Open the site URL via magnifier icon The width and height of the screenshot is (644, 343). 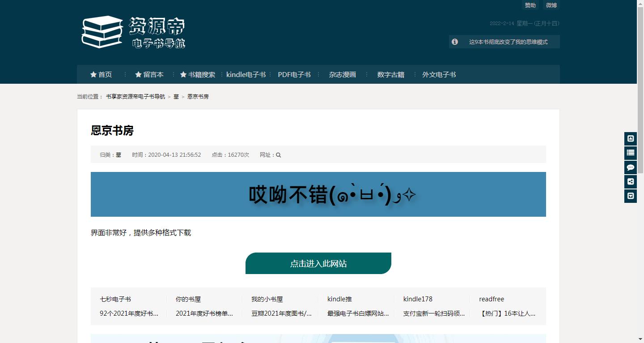point(278,154)
